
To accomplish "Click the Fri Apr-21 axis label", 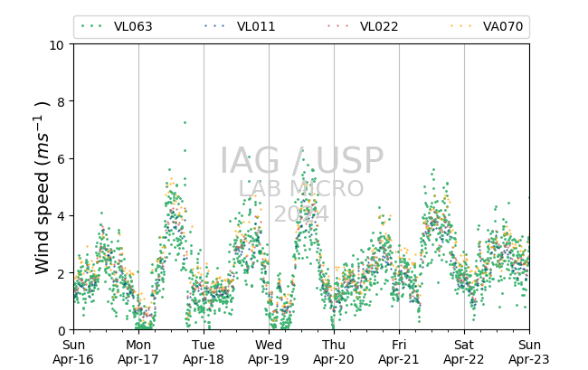I will click(x=399, y=352).
